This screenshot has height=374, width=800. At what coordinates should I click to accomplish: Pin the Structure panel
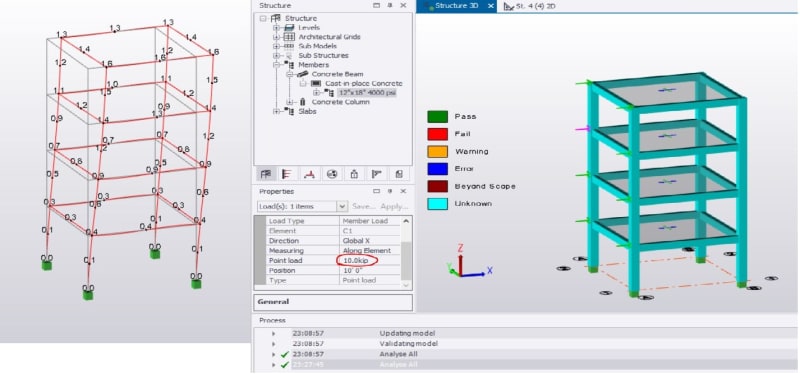(390, 6)
